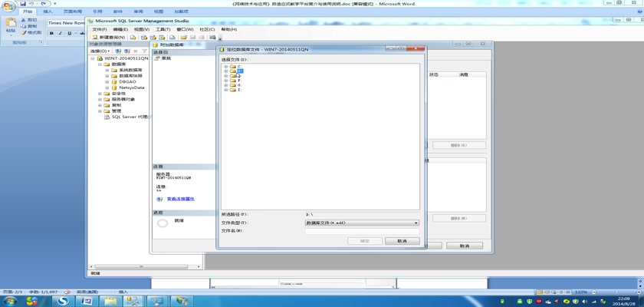Click the Windows Start button
644x307 pixels.
pos(9,301)
